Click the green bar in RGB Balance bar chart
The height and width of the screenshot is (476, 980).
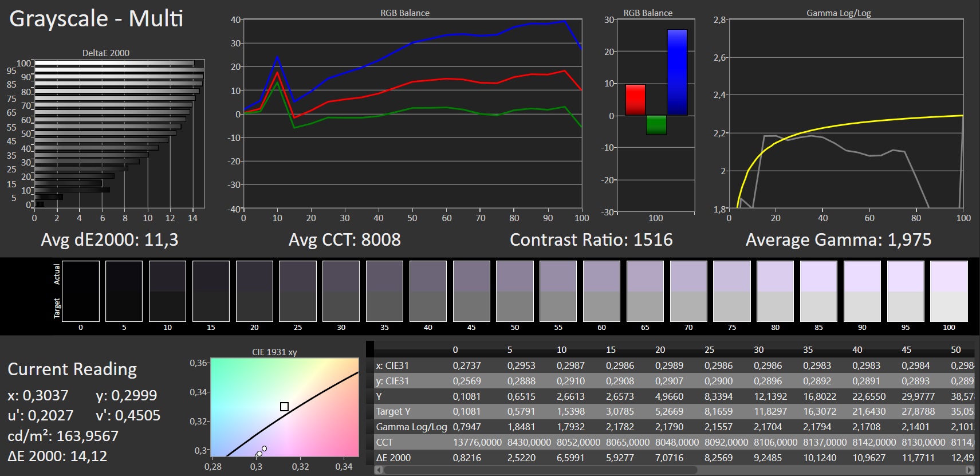coord(656,125)
